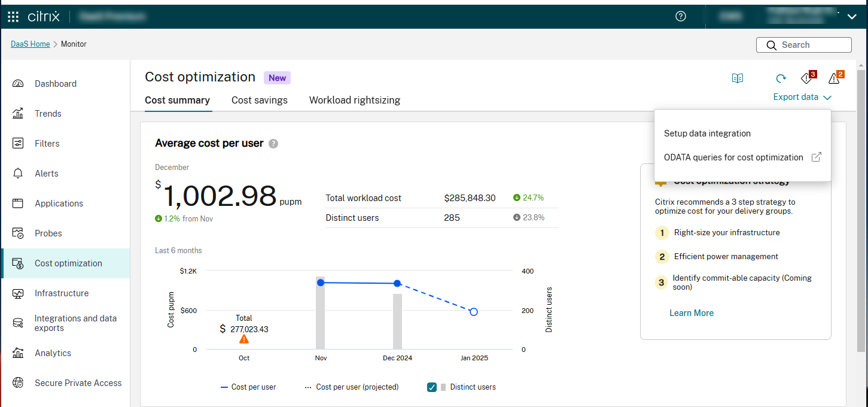Open the Citrix app launcher grid
Image resolution: width=868 pixels, height=407 pixels.
13,17
